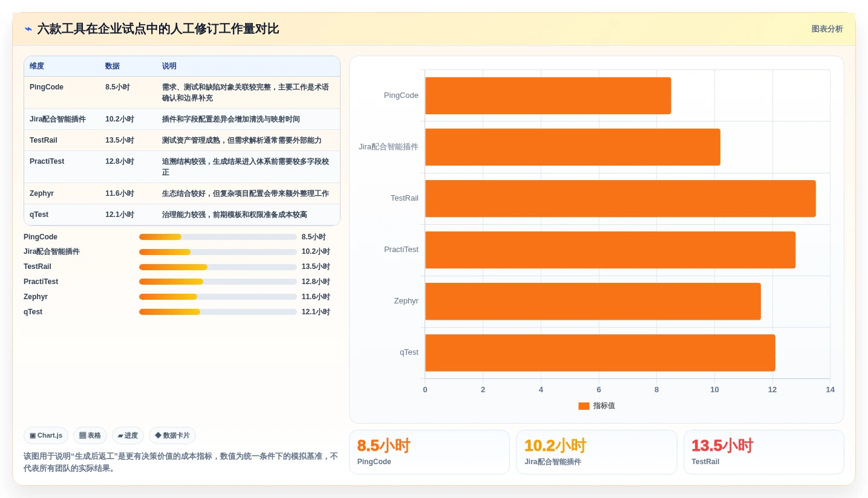Click the chart title heading
Screen dimensions: 868x498
(158, 29)
